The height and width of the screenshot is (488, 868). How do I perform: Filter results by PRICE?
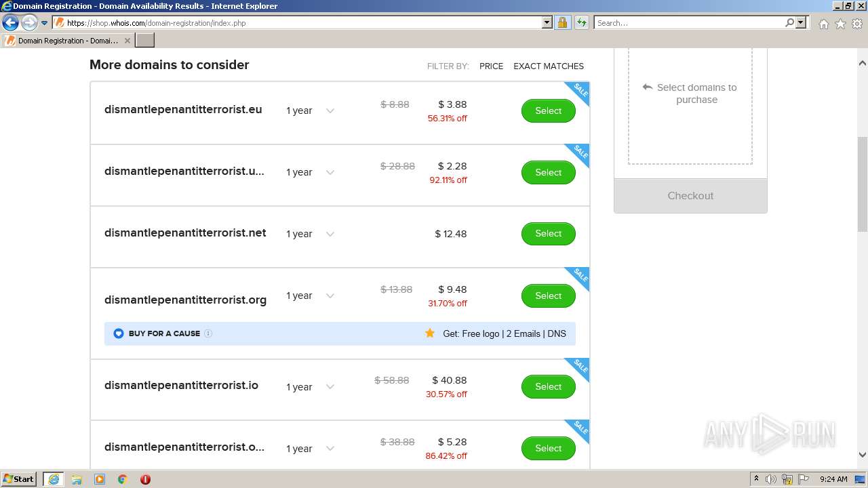(x=491, y=66)
